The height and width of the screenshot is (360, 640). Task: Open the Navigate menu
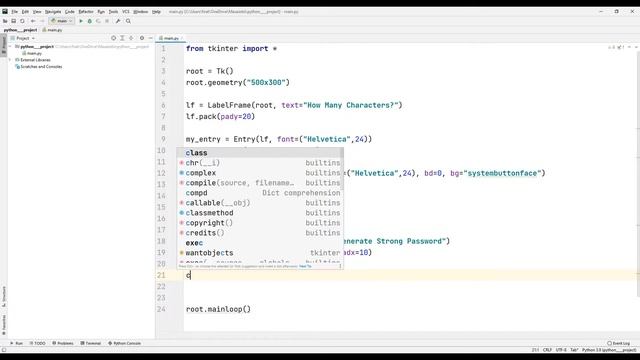(53, 12)
